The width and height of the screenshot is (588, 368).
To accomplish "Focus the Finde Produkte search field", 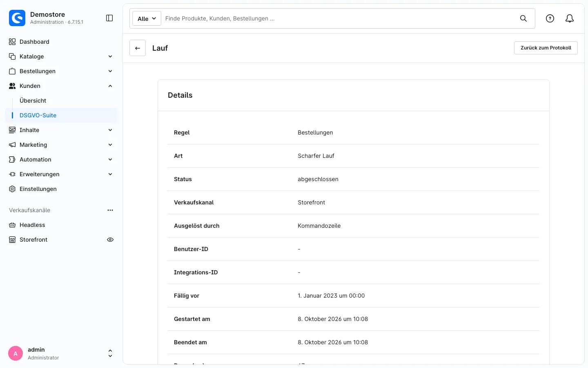I will [x=338, y=18].
